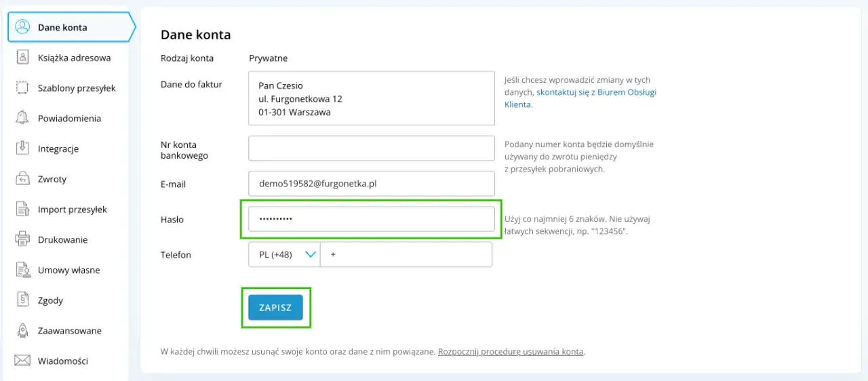
Task: Go to Import przesyłek section
Action: coord(72,209)
